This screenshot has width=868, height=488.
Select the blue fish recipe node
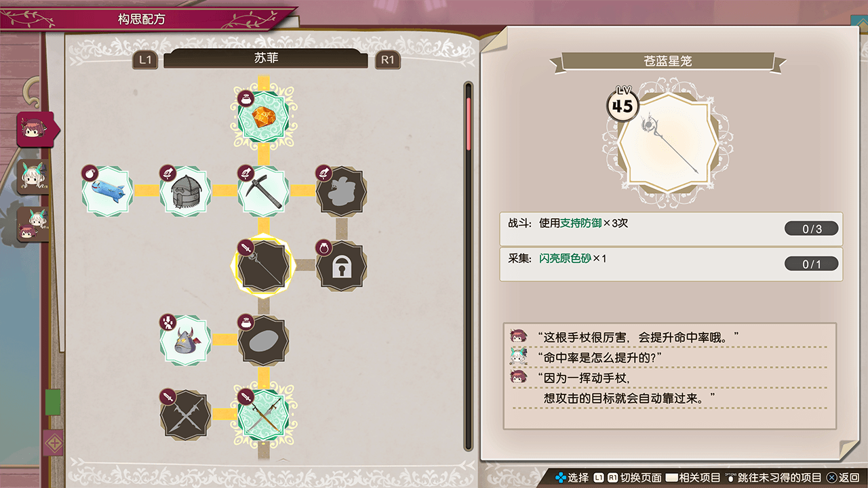click(108, 191)
